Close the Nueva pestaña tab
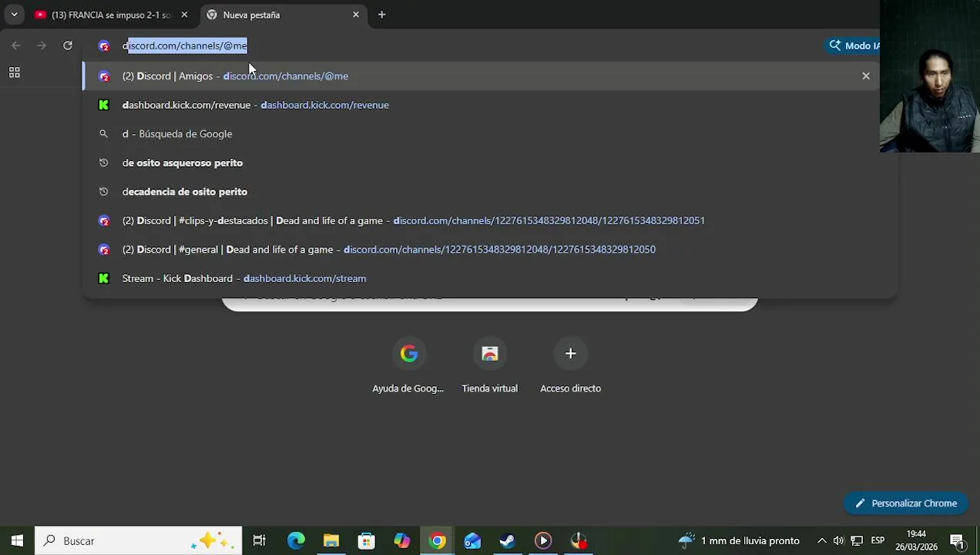 [x=356, y=15]
